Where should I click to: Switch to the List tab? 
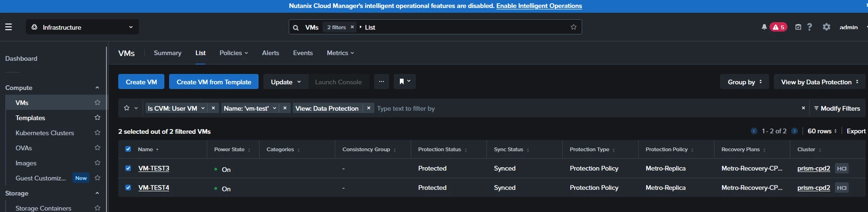pos(201,53)
